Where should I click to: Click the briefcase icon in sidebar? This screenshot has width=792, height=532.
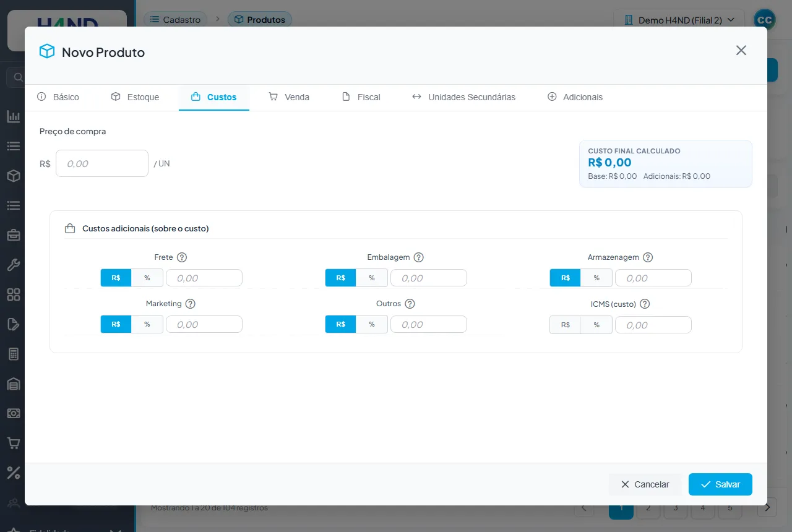click(14, 235)
